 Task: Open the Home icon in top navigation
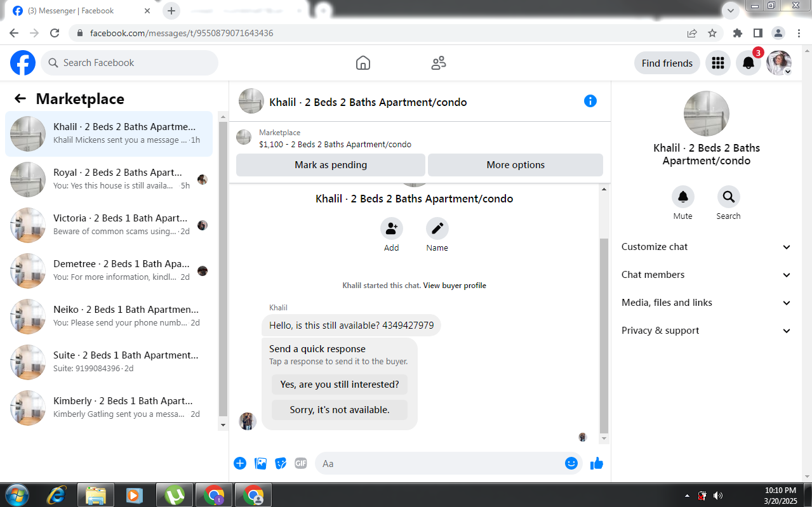(x=363, y=63)
